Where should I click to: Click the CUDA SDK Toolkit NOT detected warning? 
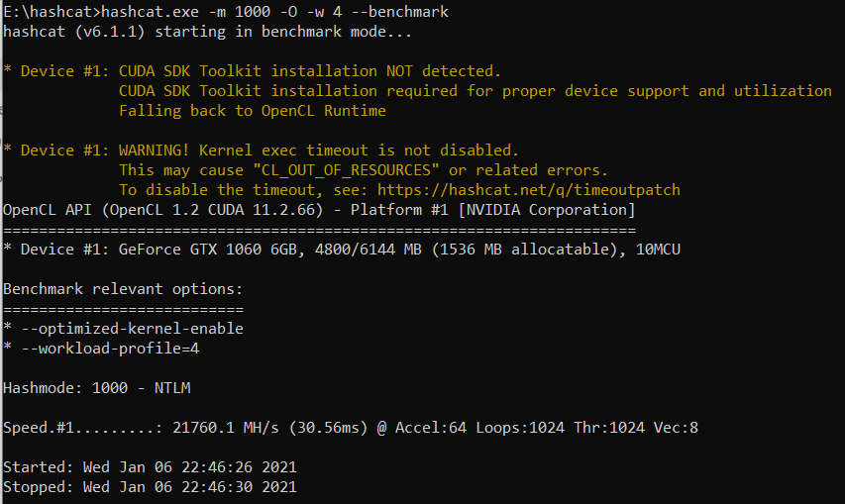(x=253, y=71)
